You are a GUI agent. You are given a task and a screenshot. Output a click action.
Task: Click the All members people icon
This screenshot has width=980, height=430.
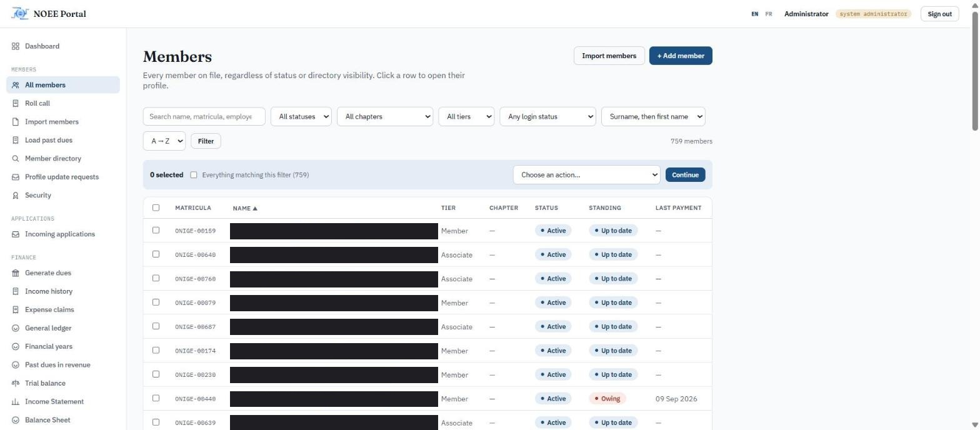(x=16, y=85)
